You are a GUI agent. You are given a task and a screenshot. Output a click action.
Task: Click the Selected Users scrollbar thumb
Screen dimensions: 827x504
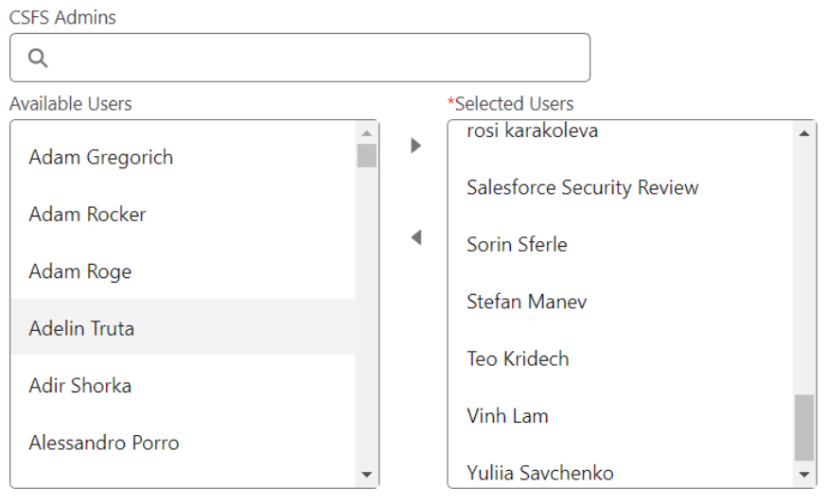click(804, 427)
